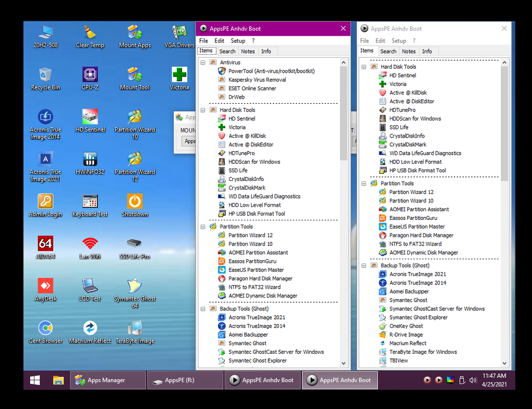This screenshot has height=409, width=532.
Task: Open the HD Sentinel desktop icon
Action: click(90, 121)
